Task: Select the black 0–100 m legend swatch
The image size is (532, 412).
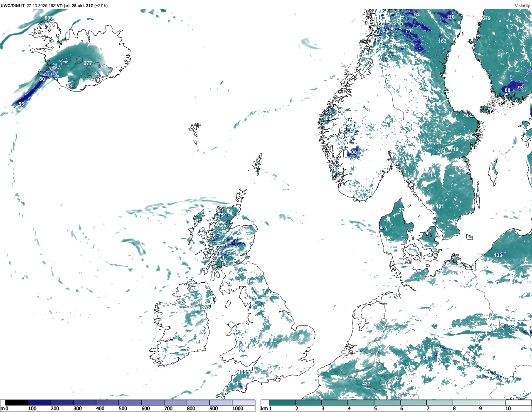Action: tap(17, 402)
